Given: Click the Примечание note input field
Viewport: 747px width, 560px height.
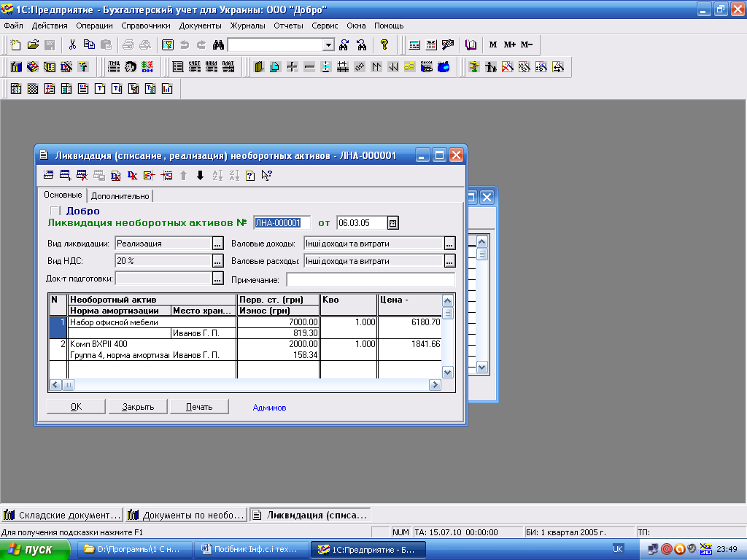Looking at the screenshot, I should (371, 279).
